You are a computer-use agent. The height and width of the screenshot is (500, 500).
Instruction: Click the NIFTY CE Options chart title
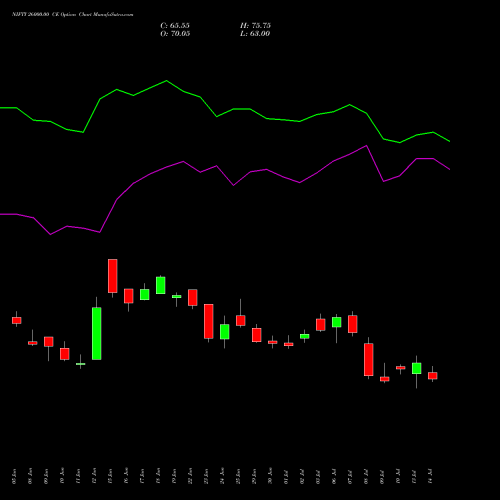click(x=73, y=14)
